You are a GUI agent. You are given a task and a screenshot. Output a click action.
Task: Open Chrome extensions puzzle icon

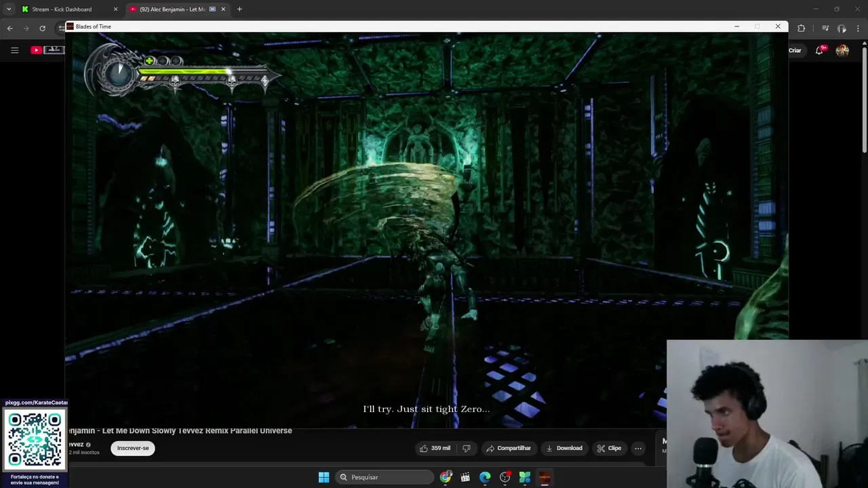[x=802, y=28]
